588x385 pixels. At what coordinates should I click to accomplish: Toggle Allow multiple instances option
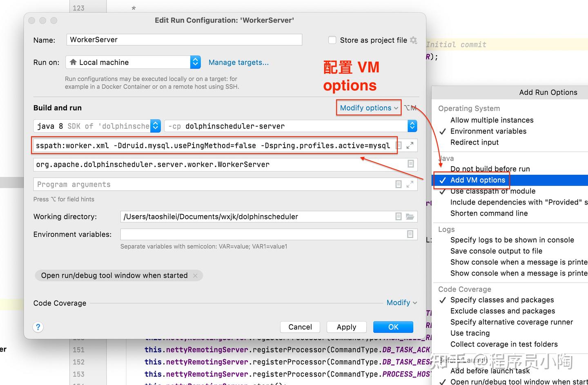492,120
